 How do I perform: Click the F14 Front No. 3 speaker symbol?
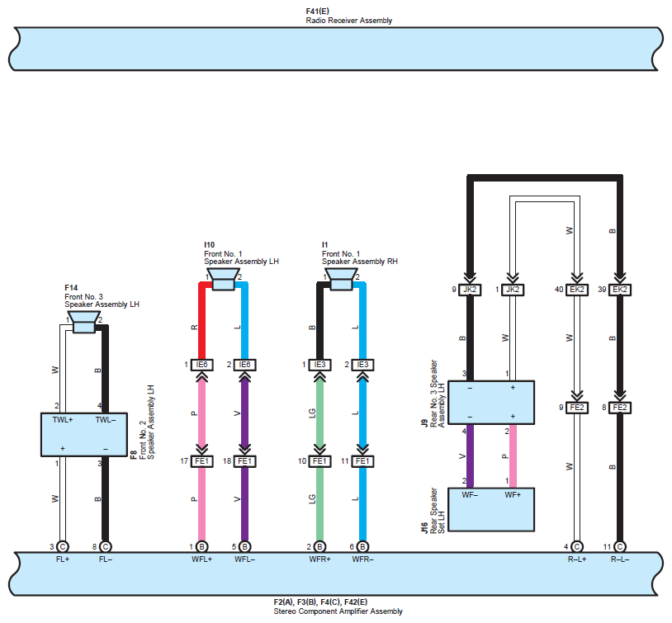[83, 324]
